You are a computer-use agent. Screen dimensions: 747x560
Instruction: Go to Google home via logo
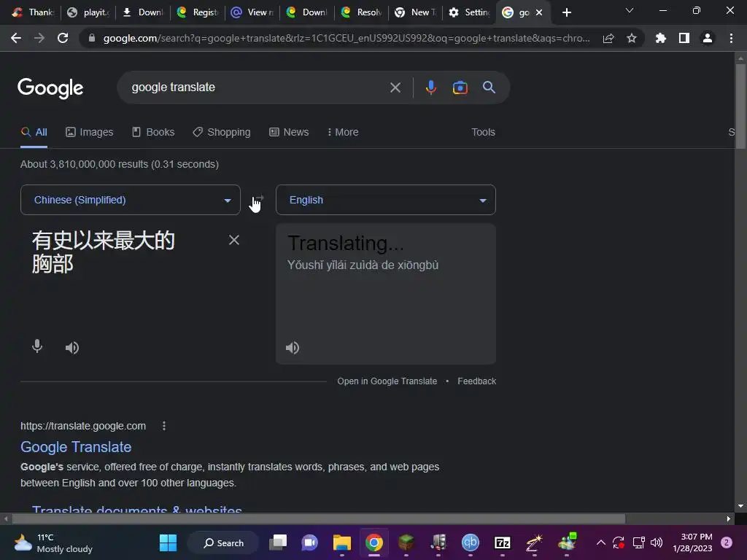tap(50, 88)
